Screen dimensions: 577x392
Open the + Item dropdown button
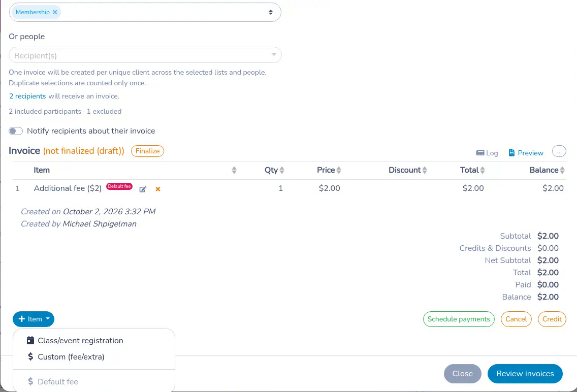tap(34, 319)
